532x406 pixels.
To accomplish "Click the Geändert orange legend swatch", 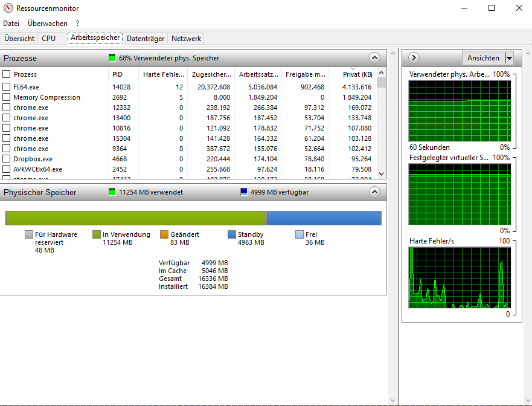I will tap(164, 234).
